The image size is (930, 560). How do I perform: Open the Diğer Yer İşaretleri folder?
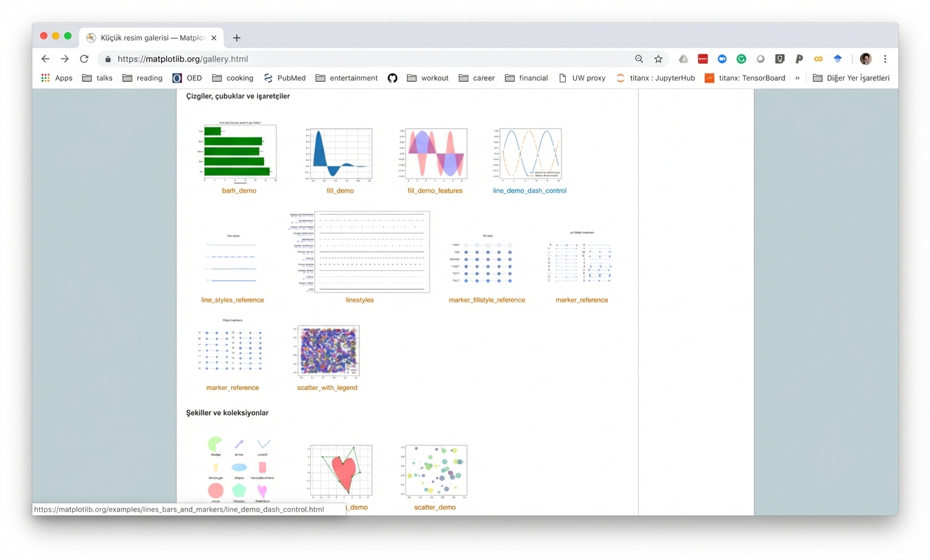pos(851,78)
